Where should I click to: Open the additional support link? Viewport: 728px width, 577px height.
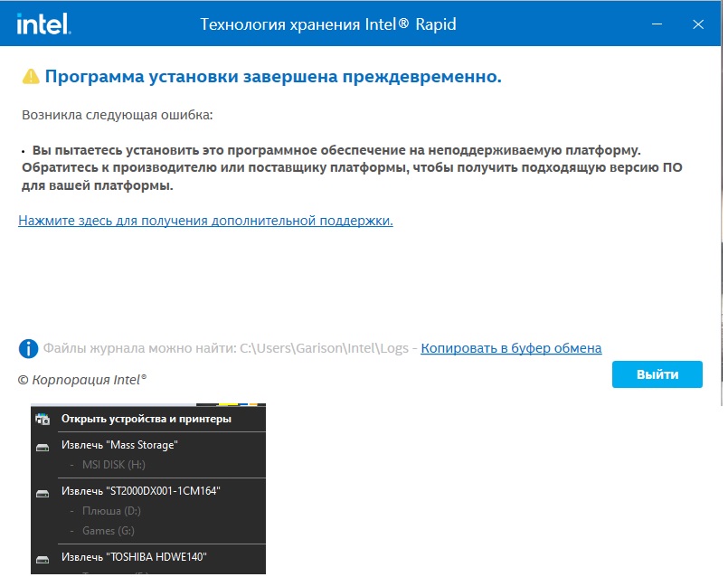205,221
